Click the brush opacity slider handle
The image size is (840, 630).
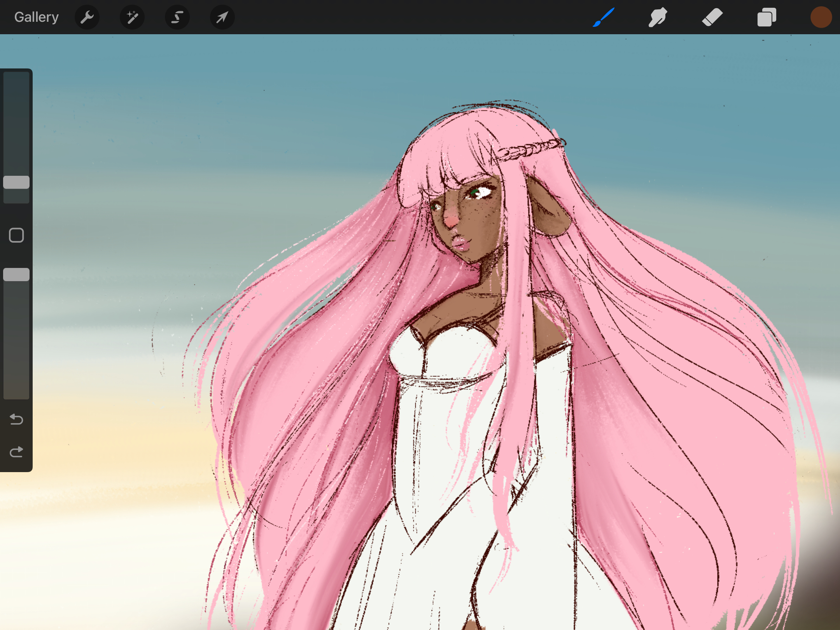tap(16, 275)
